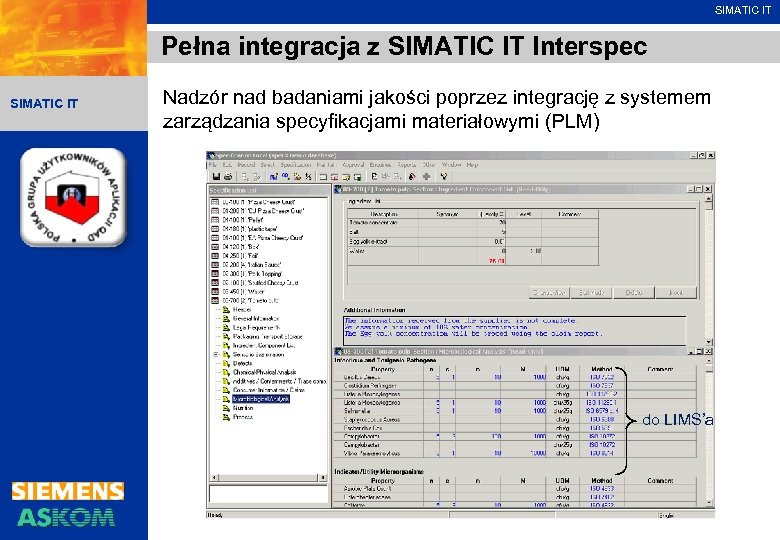Select highlighted 'Microbiological Analysis' tree node
Viewport: 780px width, 540px height.
click(x=261, y=399)
